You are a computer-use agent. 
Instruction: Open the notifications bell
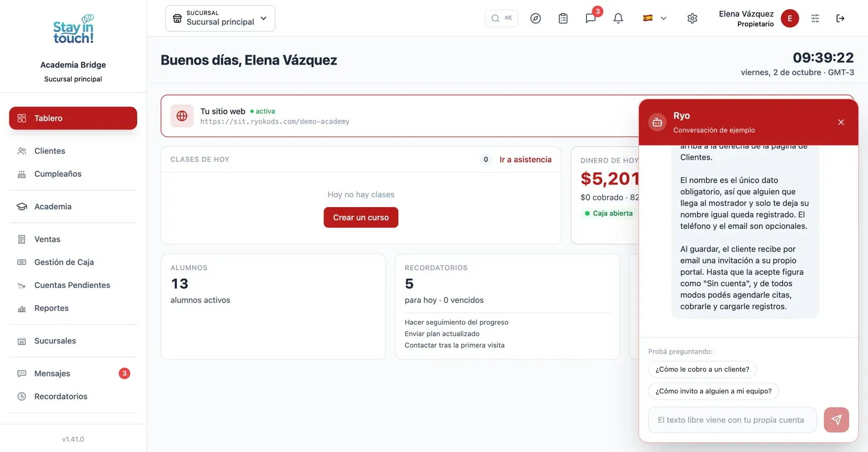point(618,18)
